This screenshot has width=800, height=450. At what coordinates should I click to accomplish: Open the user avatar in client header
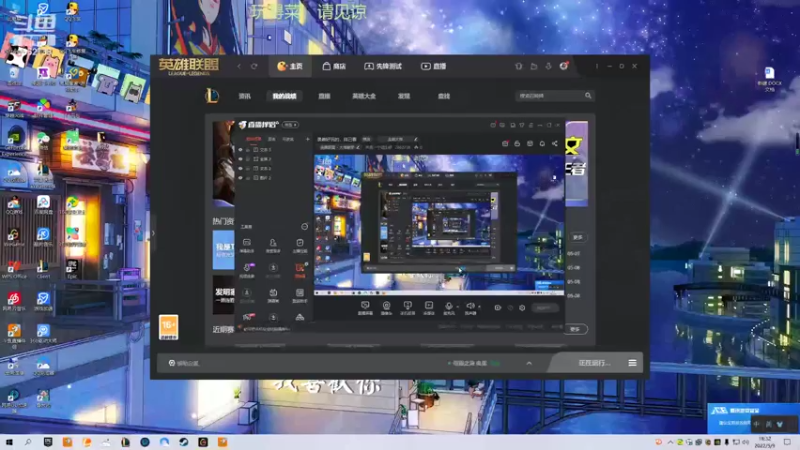pos(564,66)
